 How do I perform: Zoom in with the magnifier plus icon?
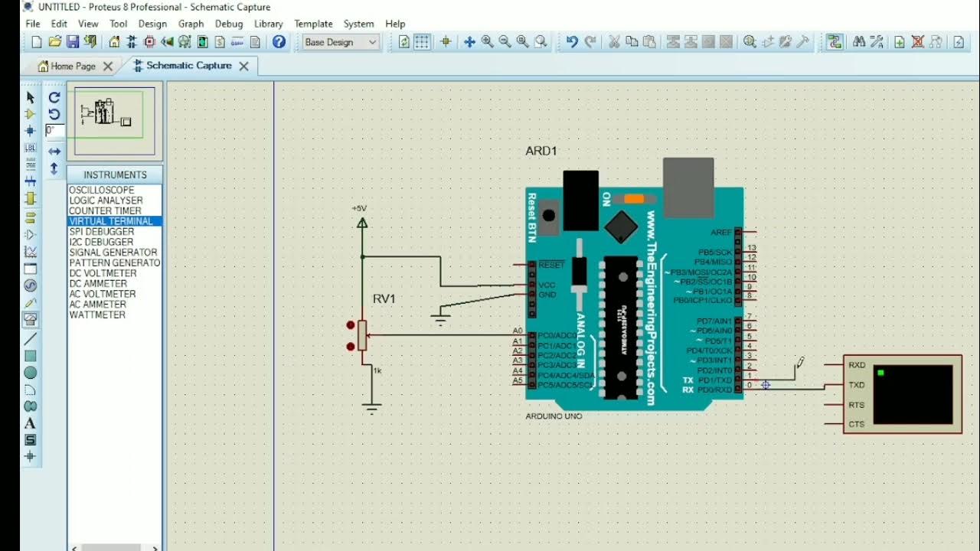[x=488, y=42]
